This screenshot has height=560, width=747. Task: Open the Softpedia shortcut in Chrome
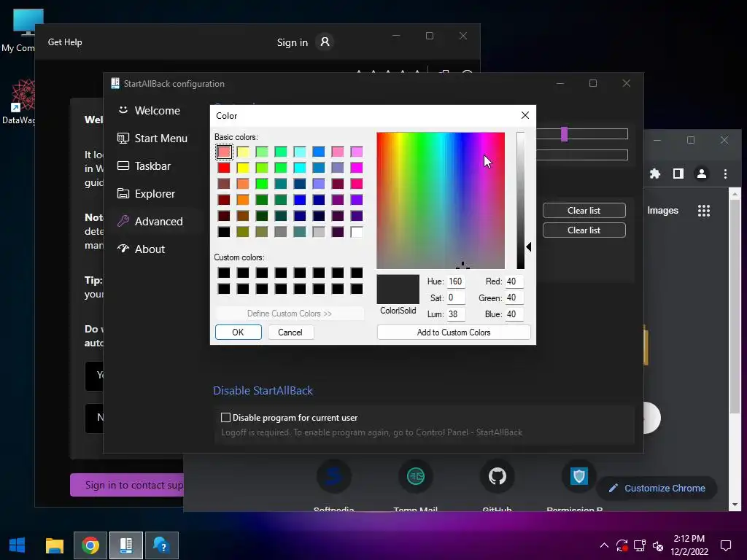click(334, 476)
